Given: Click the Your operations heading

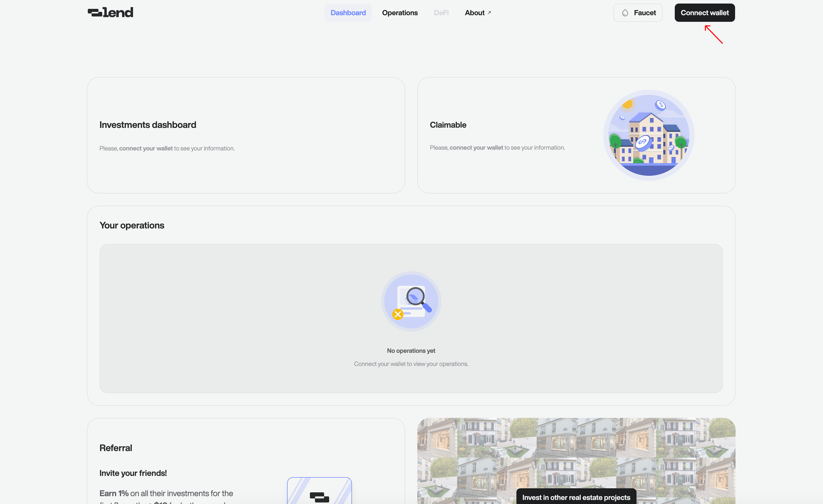Looking at the screenshot, I should [132, 225].
